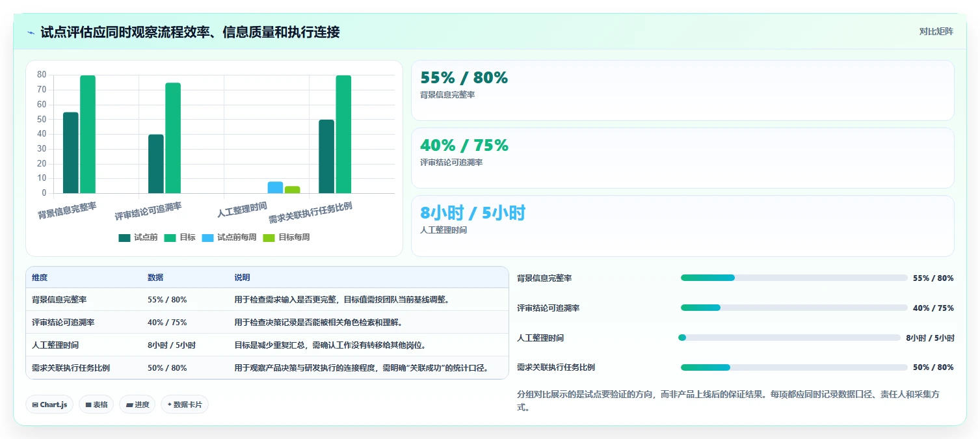Click 评审结论可追溯率 caption in the stat card
This screenshot has height=439, width=980.
[x=451, y=163]
